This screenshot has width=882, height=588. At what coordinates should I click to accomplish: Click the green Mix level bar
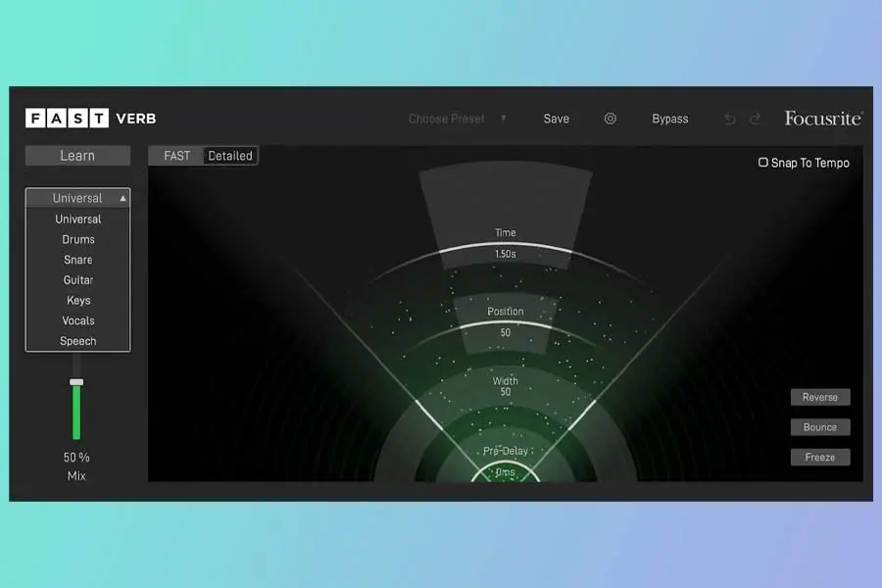click(76, 413)
